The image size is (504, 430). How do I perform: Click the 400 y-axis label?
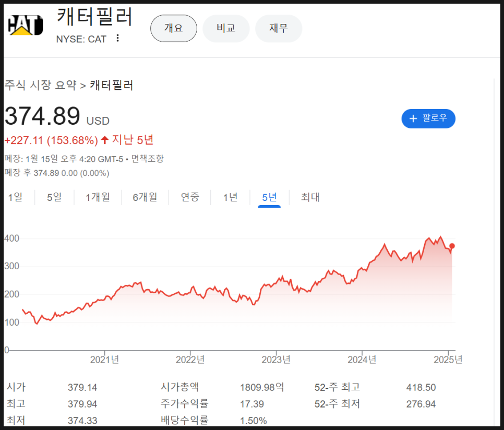tap(11, 238)
